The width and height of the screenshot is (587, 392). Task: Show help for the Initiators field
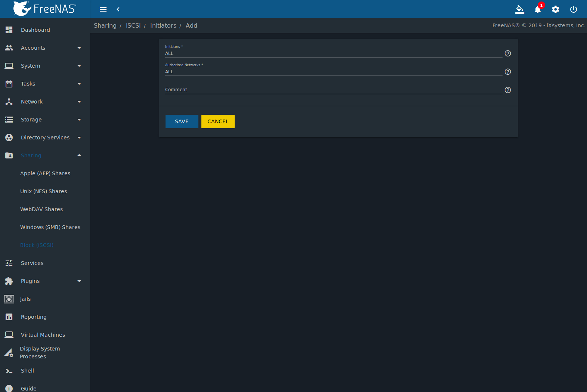(508, 53)
